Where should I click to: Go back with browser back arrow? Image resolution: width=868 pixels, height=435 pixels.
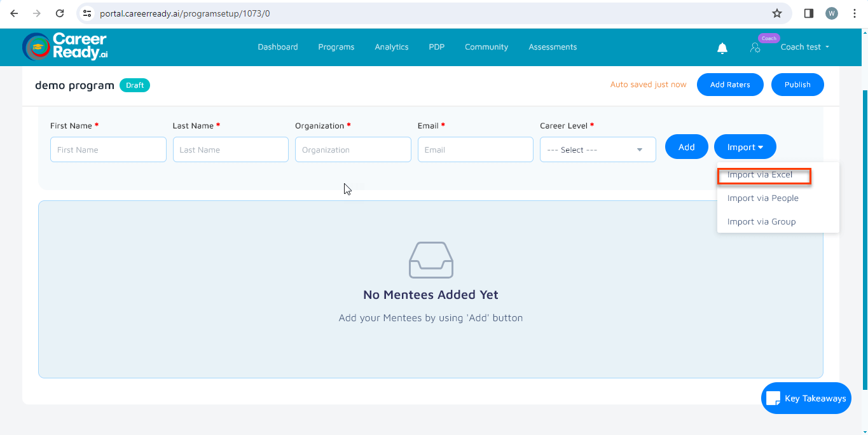point(14,13)
